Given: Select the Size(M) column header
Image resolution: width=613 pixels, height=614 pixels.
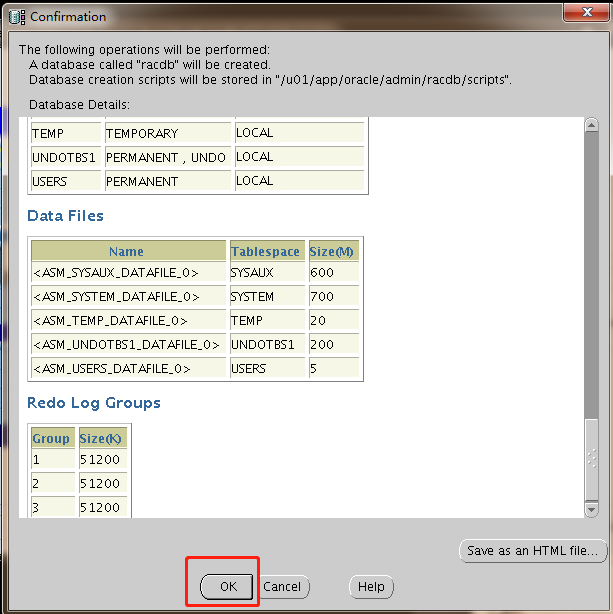Looking at the screenshot, I should pos(333,251).
